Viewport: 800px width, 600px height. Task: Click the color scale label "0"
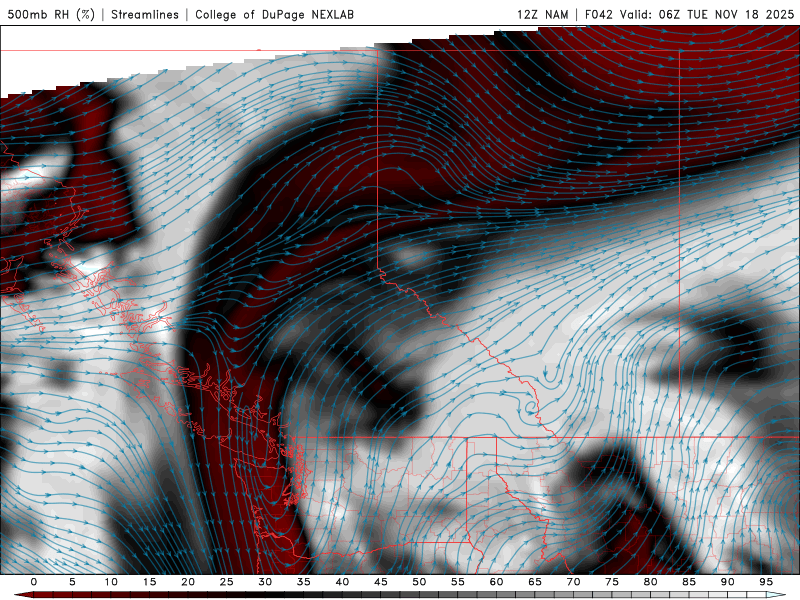(34, 582)
